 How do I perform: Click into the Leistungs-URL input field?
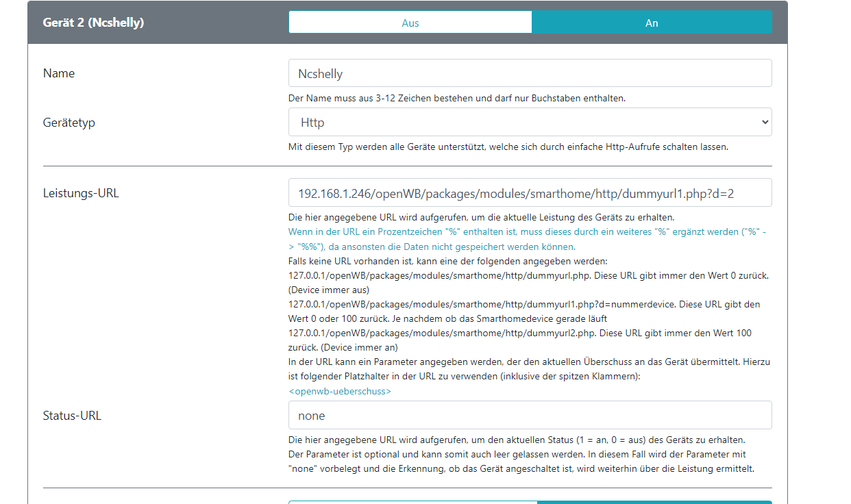[x=530, y=193]
